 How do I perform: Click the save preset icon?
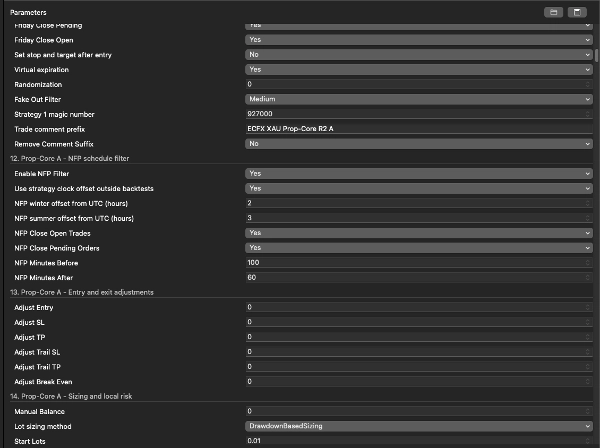577,12
